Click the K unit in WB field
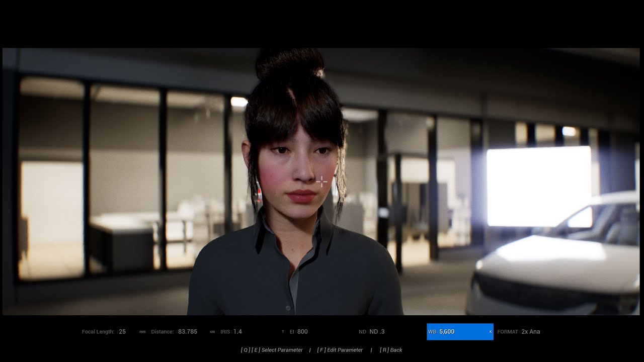644x362 pixels. tap(491, 332)
